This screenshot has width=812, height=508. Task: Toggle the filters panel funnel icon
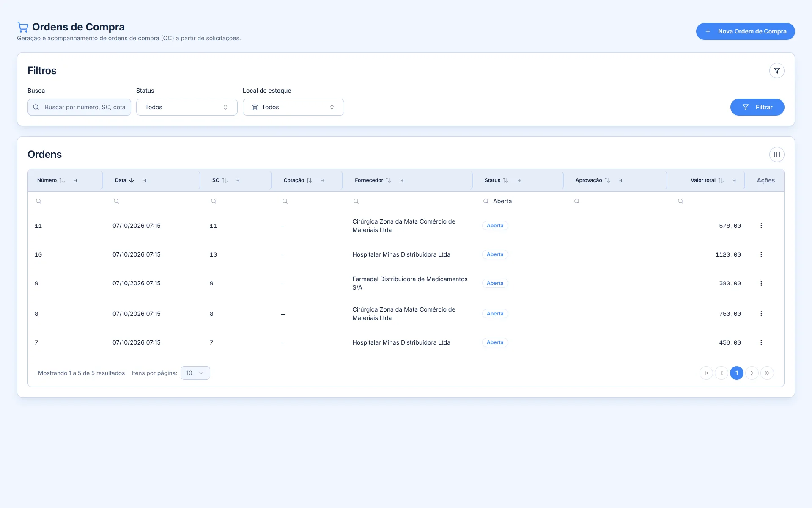click(776, 71)
